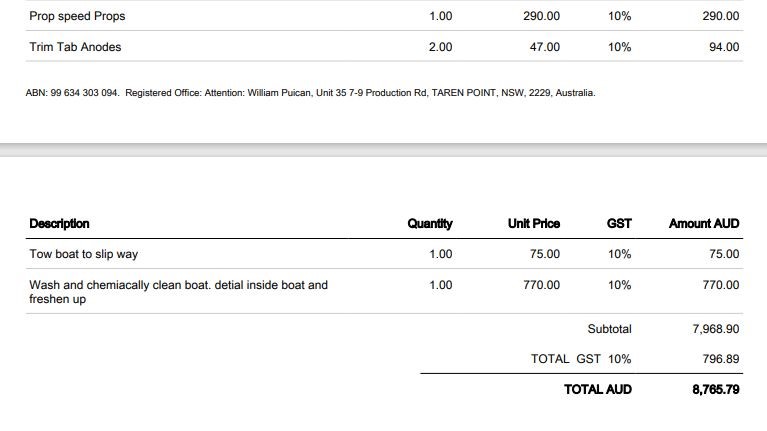Click the GST column header

point(619,223)
